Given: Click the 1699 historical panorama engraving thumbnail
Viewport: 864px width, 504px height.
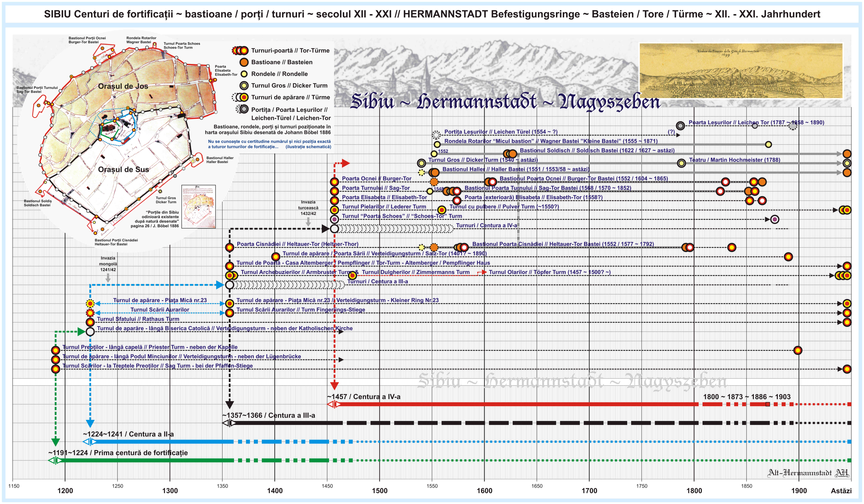Looking at the screenshot, I should pyautogui.click(x=741, y=71).
